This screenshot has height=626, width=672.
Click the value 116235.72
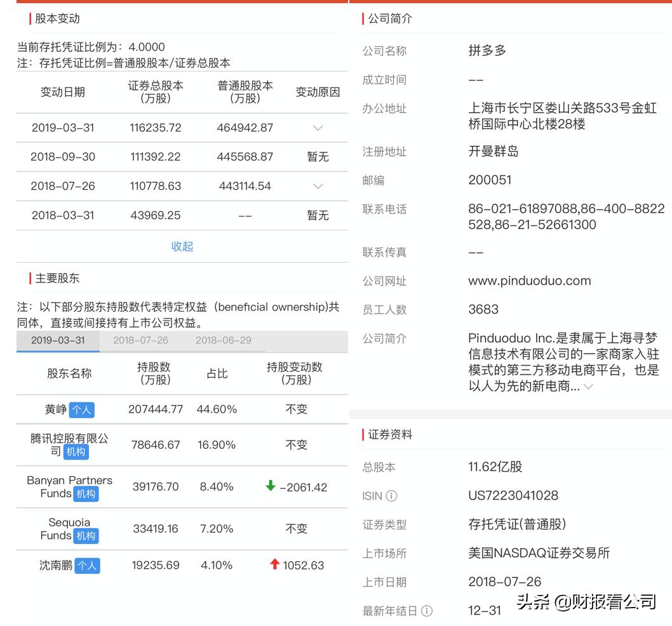(x=155, y=128)
